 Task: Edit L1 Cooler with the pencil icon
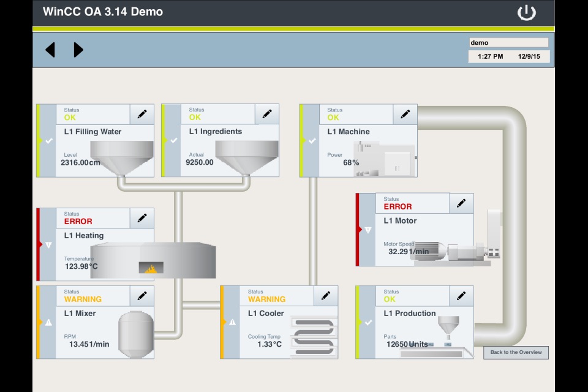[326, 296]
